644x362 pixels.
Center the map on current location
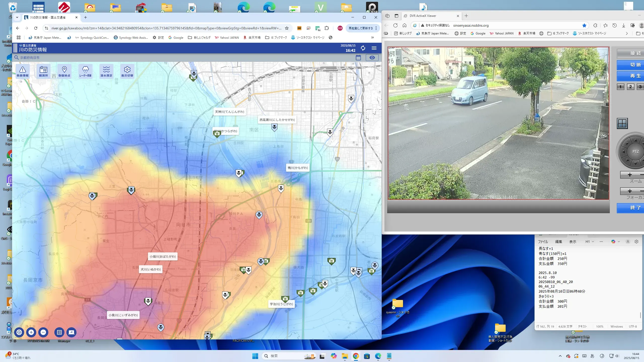coord(19,332)
